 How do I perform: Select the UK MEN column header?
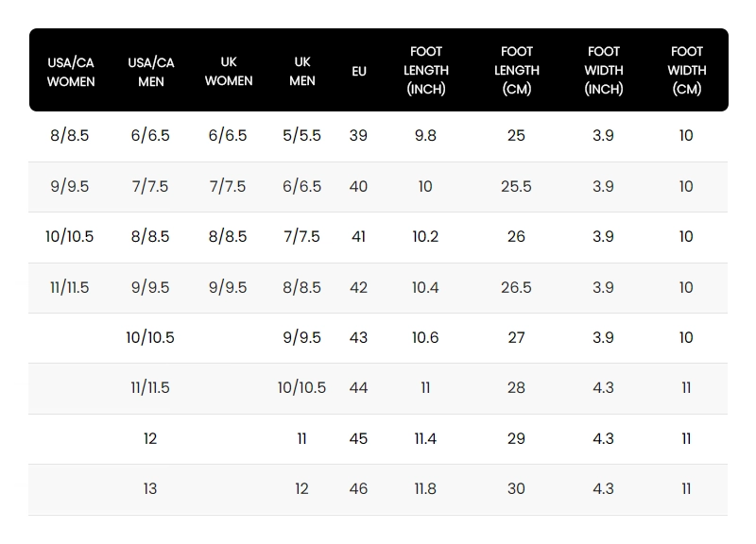tap(302, 72)
